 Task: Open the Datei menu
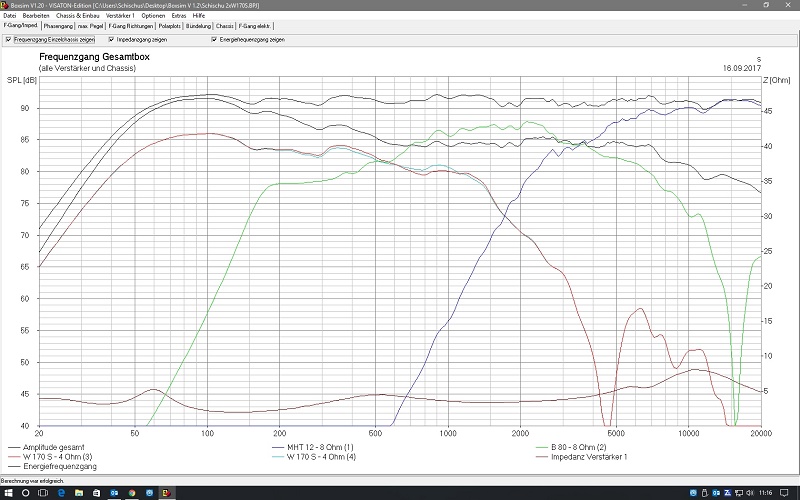(9, 16)
